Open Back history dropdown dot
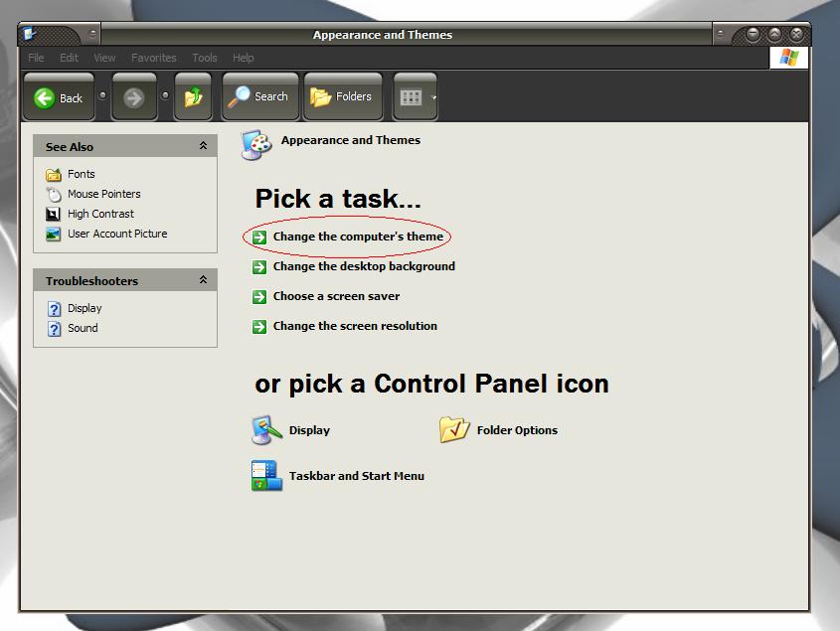Image resolution: width=840 pixels, height=631 pixels. point(102,95)
